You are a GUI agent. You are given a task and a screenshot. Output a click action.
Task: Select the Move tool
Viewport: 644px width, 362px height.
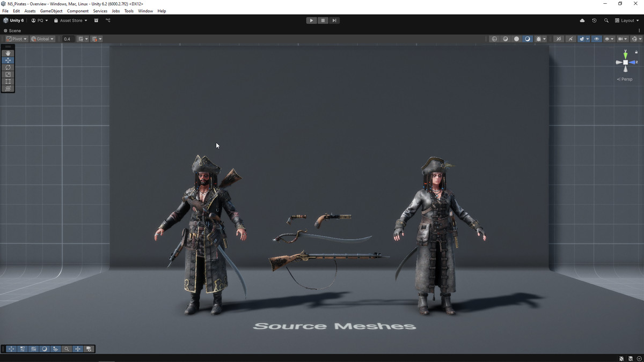tap(8, 60)
